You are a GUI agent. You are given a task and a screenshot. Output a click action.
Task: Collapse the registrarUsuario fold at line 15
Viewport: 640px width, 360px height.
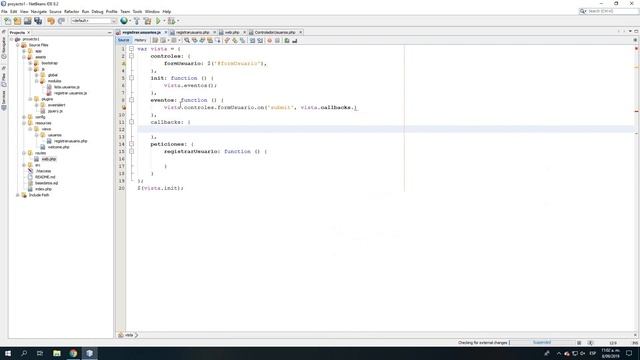131,151
